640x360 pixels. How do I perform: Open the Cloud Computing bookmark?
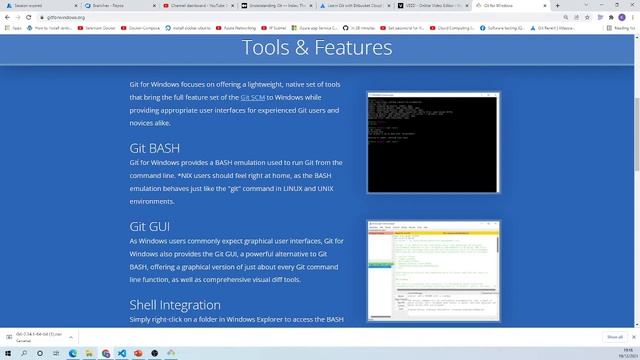point(452,28)
